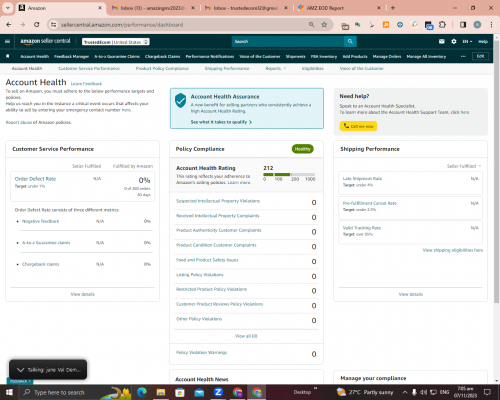Open Late Shipment Rate link
Image resolution: width=500 pixels, height=400 pixels.
[x=362, y=179]
